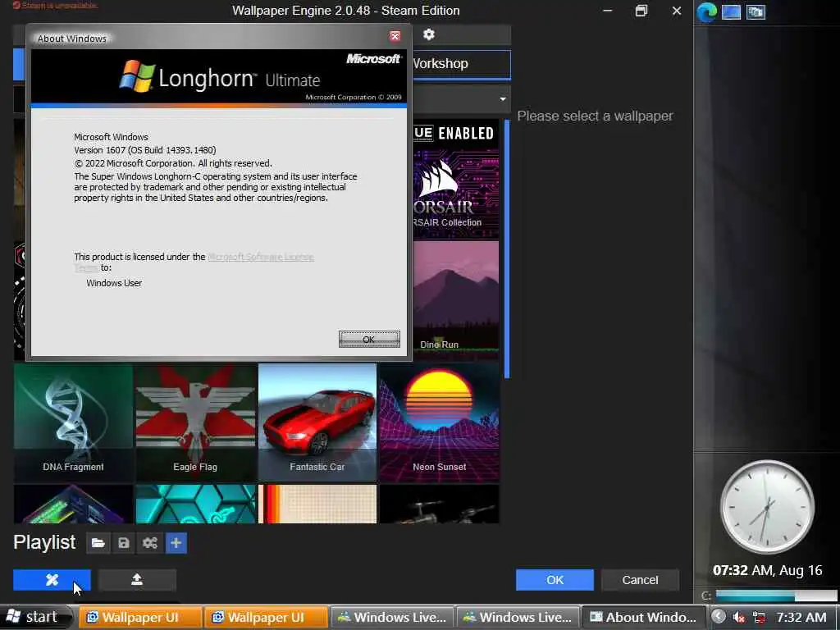Open Wallpaper Engine settings gear
Screen dimensions: 840x630
(428, 34)
